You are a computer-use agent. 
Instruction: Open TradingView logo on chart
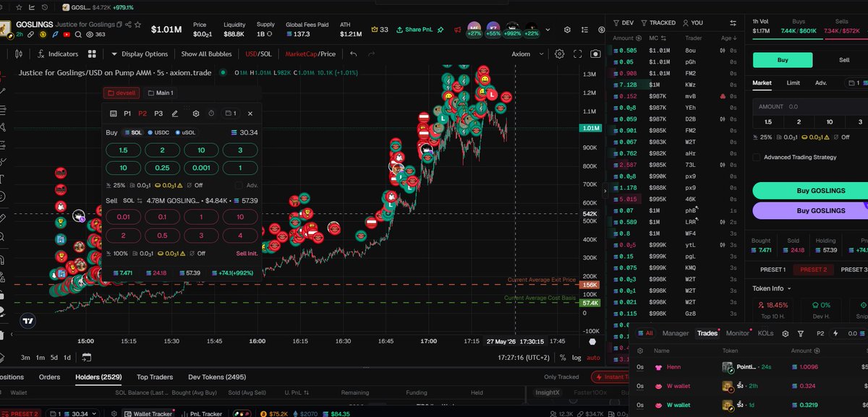coord(27,322)
